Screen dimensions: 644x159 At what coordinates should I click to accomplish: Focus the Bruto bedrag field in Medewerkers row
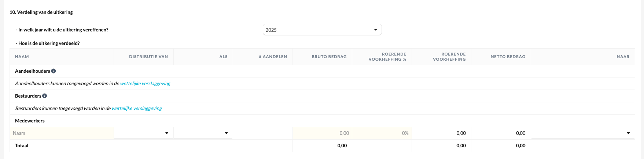click(322, 133)
